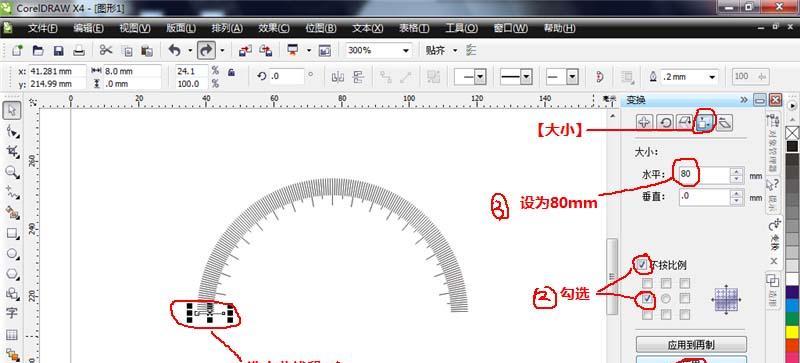Open the 排列(A) menu
The image size is (800, 363).
click(x=228, y=29)
